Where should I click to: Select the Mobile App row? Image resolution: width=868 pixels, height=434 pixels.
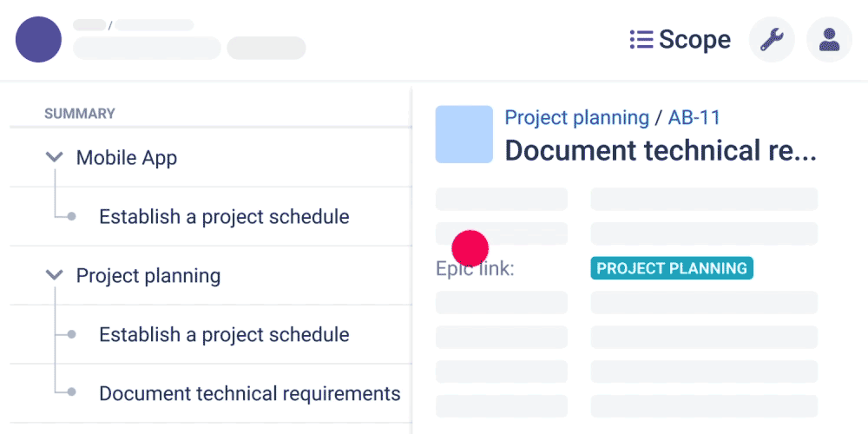[x=211, y=158]
